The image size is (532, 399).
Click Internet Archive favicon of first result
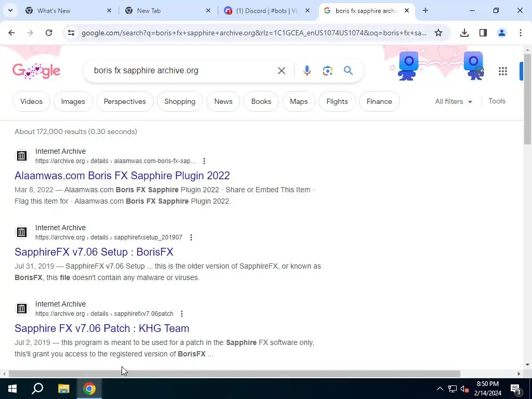pyautogui.click(x=22, y=156)
